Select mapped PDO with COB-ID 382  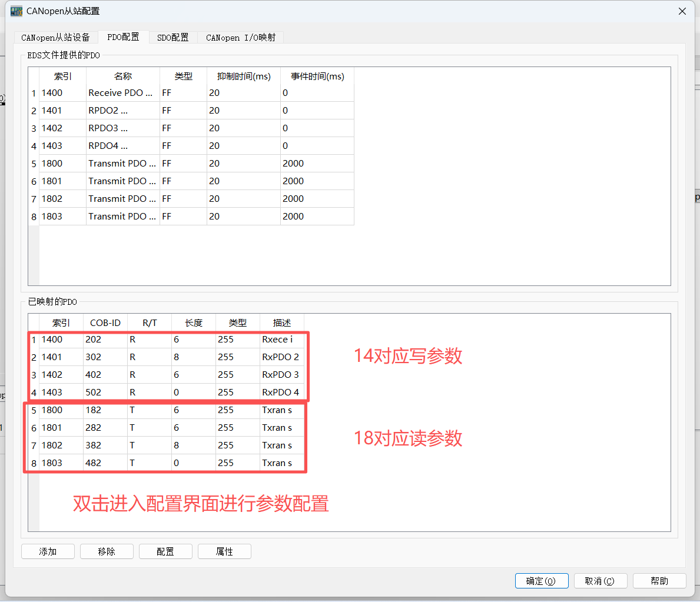166,445
